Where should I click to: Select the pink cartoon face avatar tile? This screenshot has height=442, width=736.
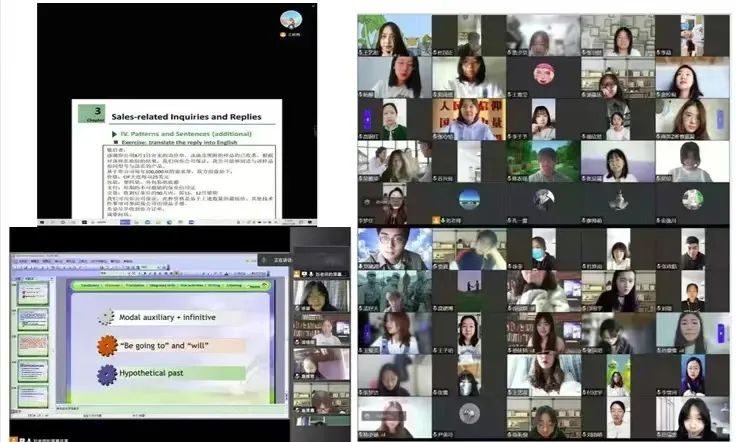[544, 74]
